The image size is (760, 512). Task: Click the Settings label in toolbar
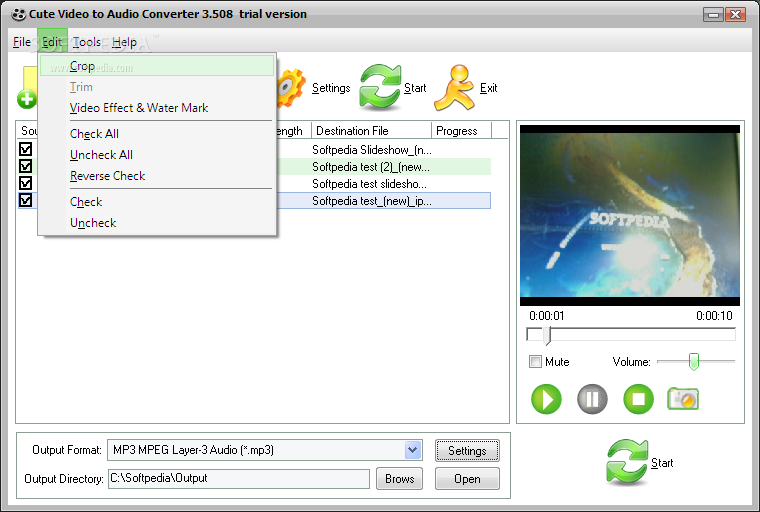click(331, 88)
